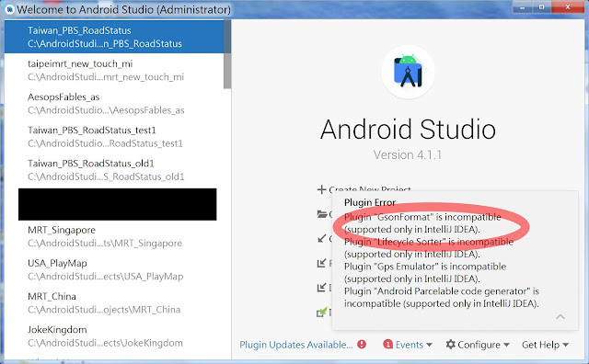Close the Welcome to Android Studio window
This screenshot has height=364, width=589.
tap(567, 6)
